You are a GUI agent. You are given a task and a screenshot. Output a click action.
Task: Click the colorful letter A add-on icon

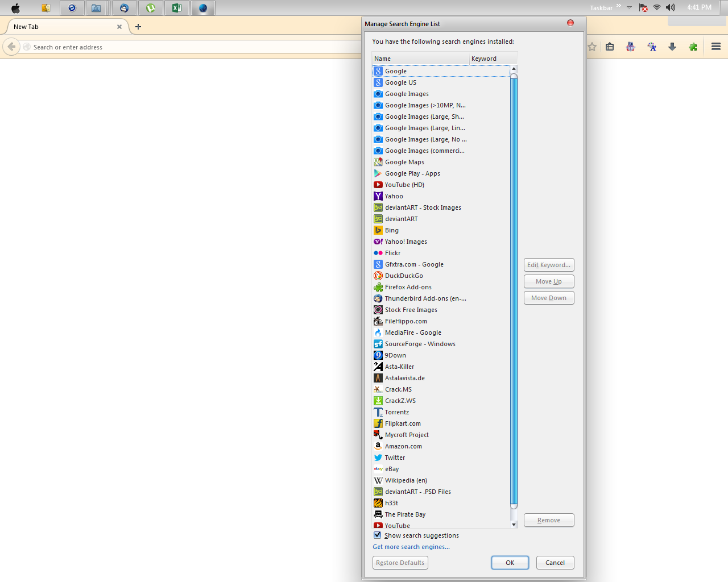pos(652,47)
